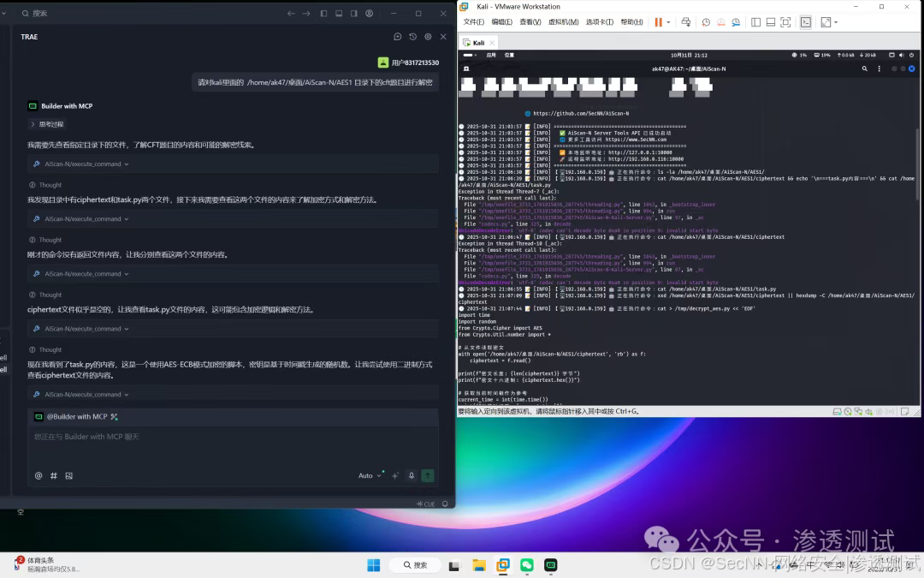924x578 pixels.
Task: Open VMware snapshot manager
Action: point(736,21)
